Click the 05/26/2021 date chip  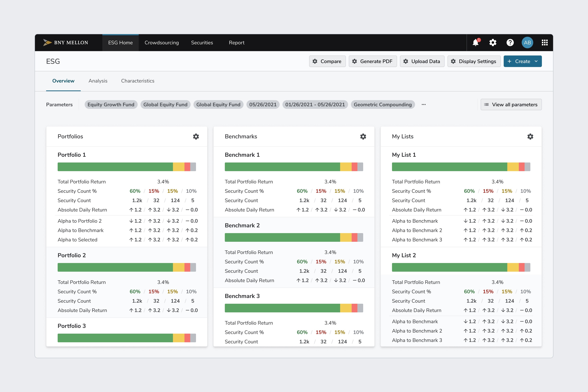pos(263,104)
